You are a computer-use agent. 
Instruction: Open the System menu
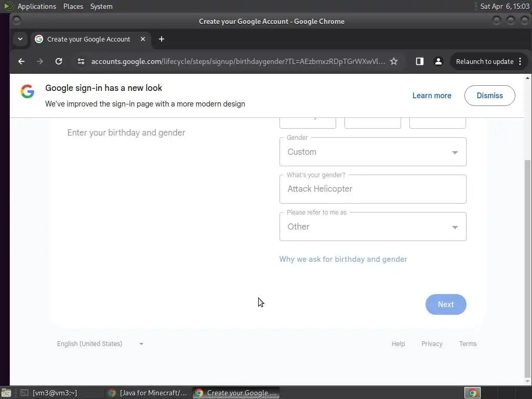(101, 6)
